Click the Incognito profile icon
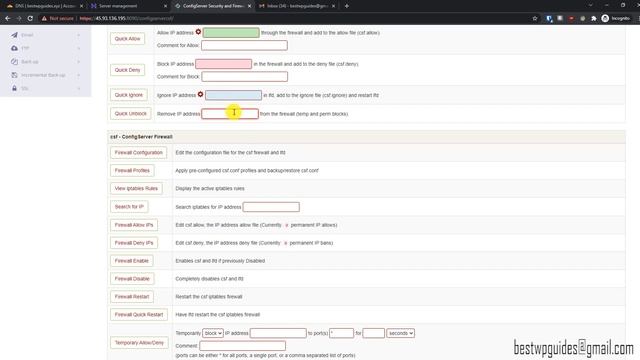 pyautogui.click(x=605, y=18)
